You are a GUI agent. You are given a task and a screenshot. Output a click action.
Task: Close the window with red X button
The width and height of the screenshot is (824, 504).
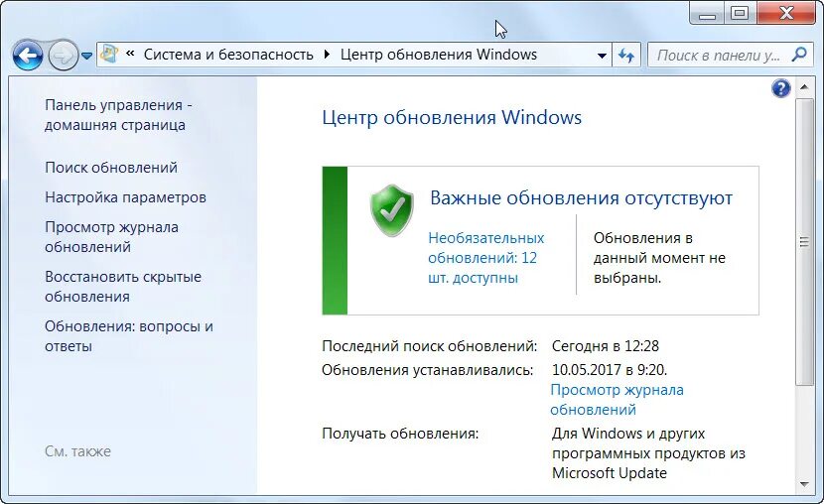[x=786, y=14]
